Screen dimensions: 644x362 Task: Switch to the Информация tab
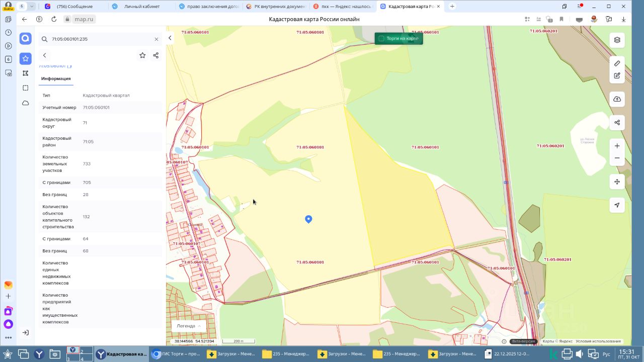56,79
